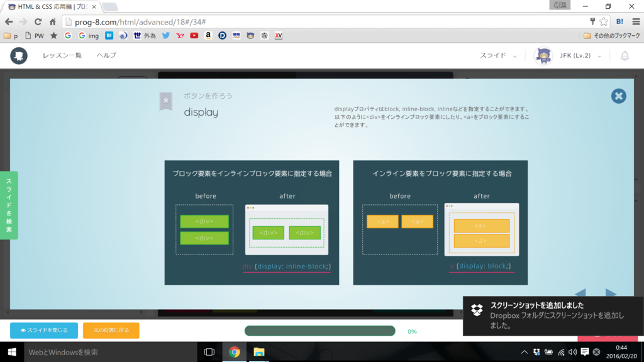Screen dimensions: 644x362
Task: Click the wireless network icon in the tray
Action: [x=560, y=352]
